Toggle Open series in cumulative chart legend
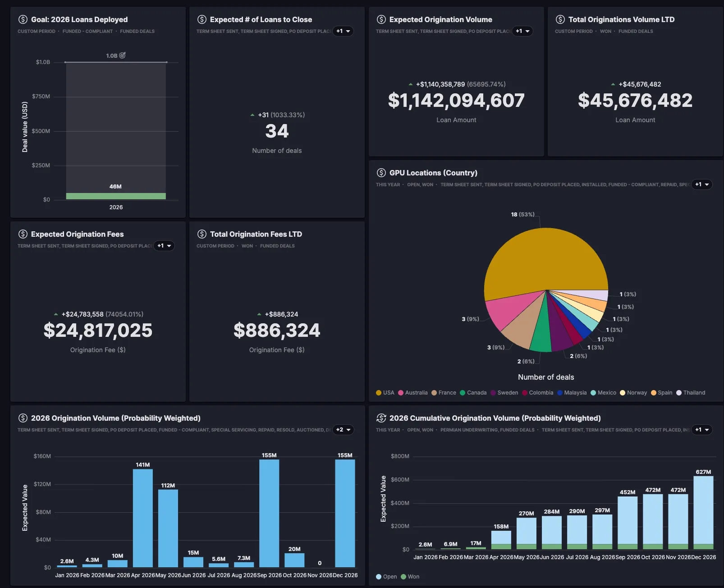This screenshot has height=588, width=724. [x=386, y=577]
